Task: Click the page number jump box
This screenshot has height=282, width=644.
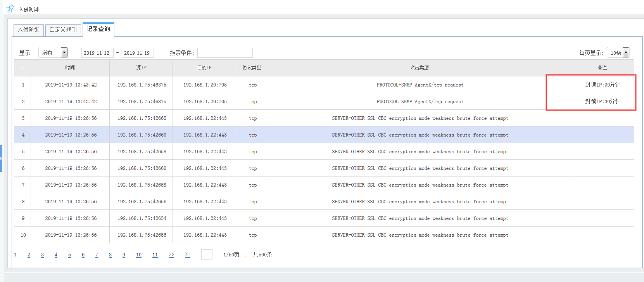Action: 207,254
